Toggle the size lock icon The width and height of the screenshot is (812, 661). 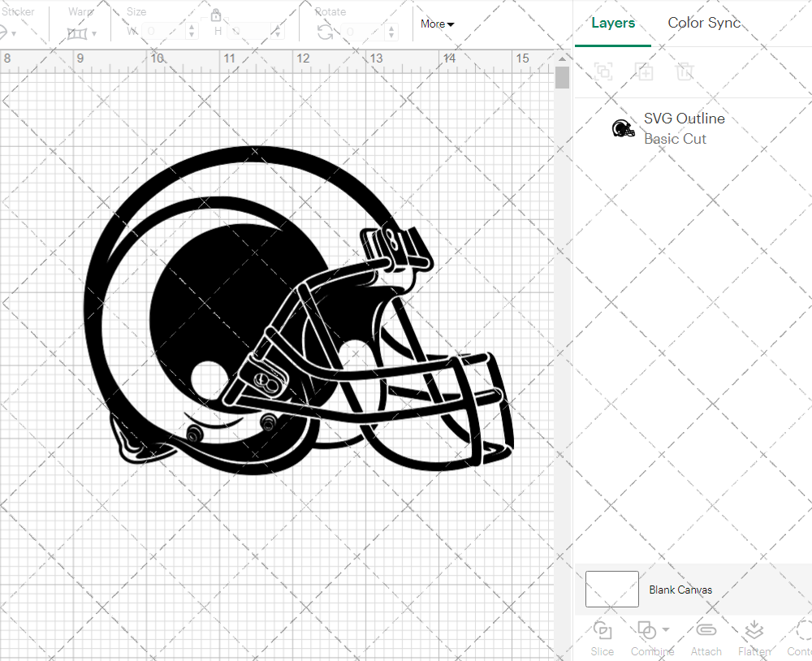(216, 15)
